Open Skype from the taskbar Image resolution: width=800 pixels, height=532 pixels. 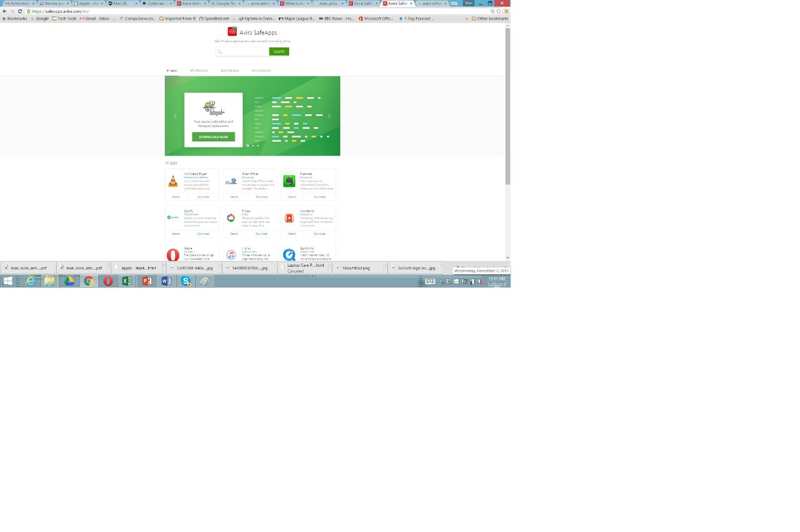point(186,281)
